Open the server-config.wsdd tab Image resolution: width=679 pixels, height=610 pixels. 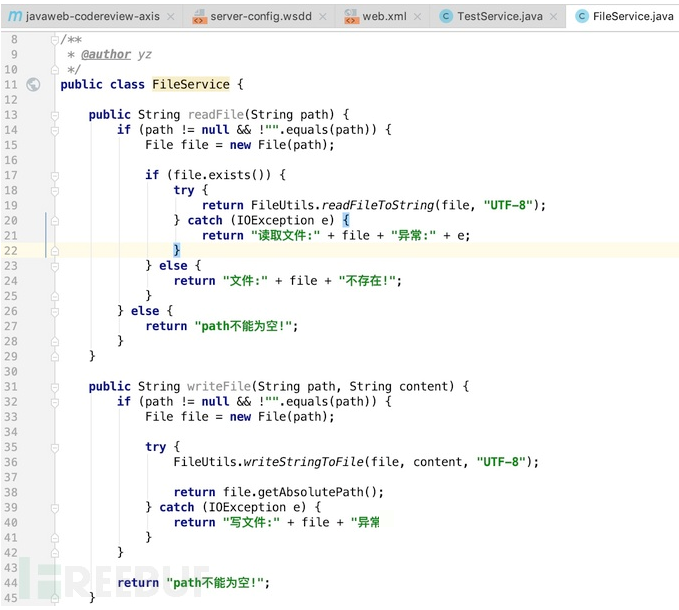(260, 16)
